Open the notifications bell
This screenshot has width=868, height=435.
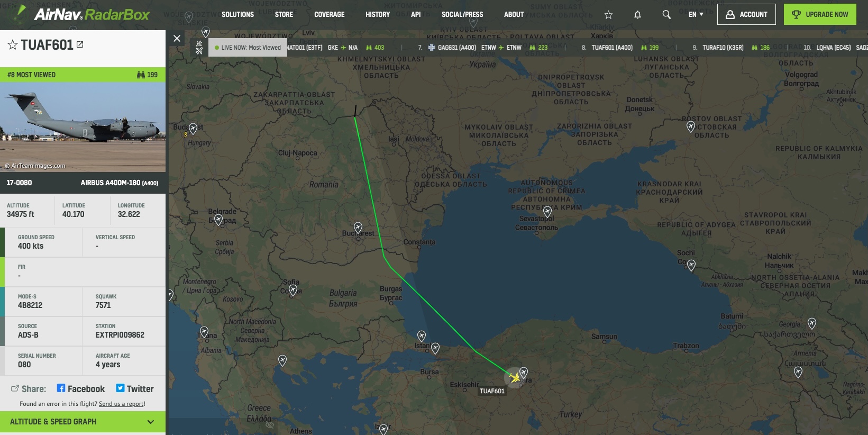[x=637, y=15]
